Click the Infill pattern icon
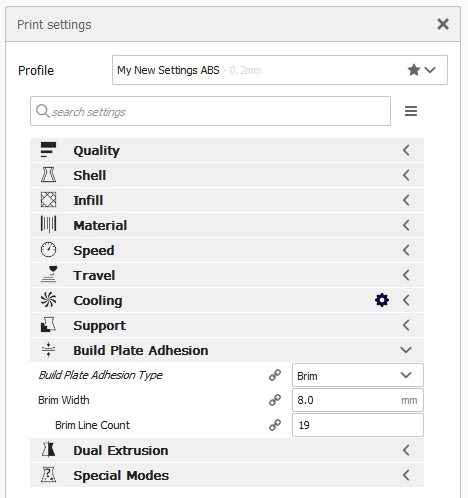This screenshot has width=468, height=498. [x=48, y=200]
